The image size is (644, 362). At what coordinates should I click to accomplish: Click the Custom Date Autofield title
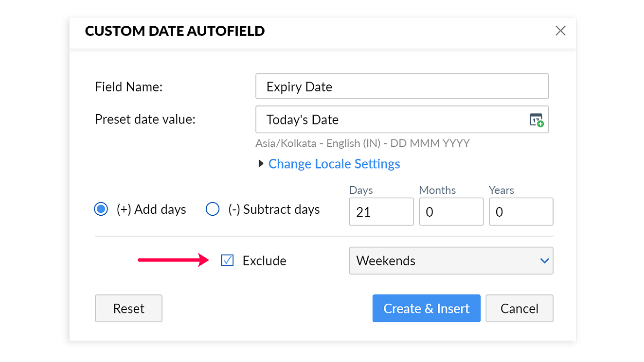tap(175, 31)
